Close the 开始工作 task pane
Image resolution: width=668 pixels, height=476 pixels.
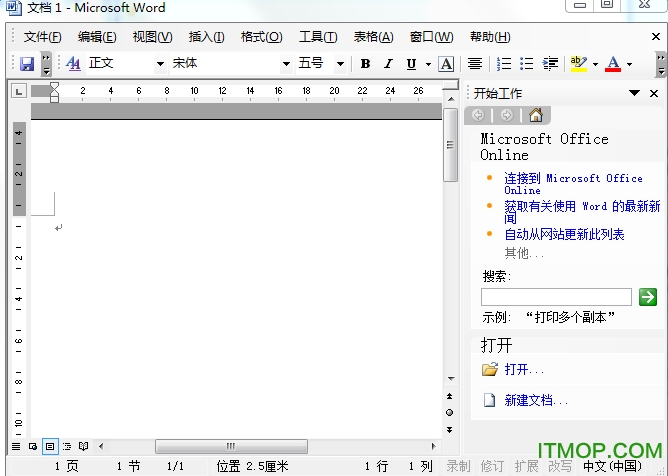coord(654,93)
